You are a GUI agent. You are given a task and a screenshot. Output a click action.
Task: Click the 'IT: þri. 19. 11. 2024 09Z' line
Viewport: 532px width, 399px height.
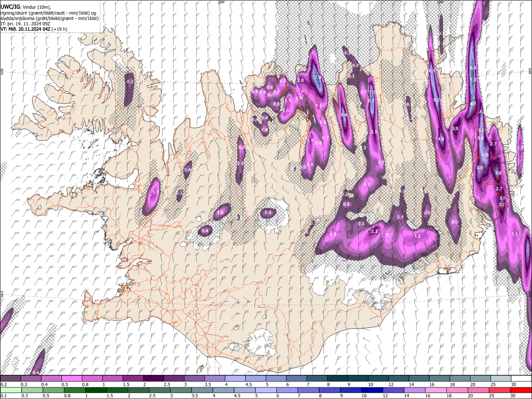25,24
